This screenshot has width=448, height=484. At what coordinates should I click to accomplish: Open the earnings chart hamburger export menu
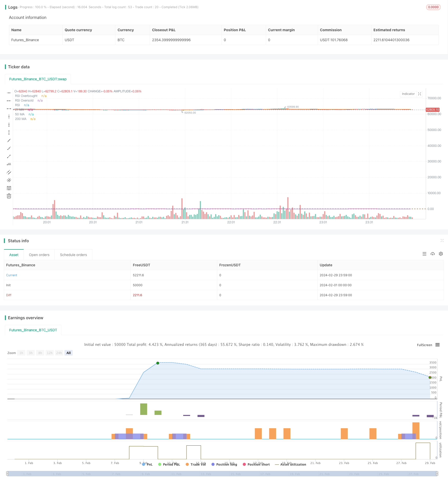click(x=438, y=345)
